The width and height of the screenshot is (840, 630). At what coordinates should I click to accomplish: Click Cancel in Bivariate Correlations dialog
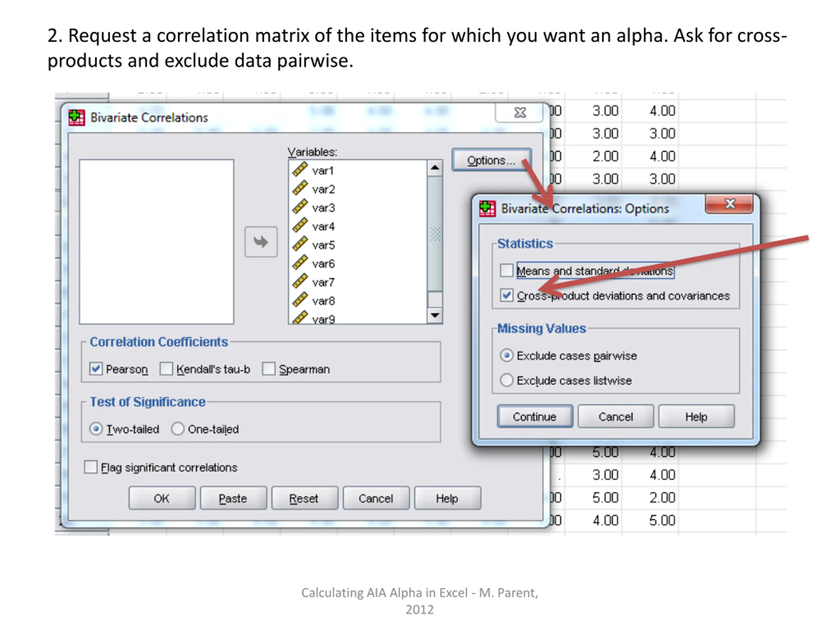click(376, 498)
